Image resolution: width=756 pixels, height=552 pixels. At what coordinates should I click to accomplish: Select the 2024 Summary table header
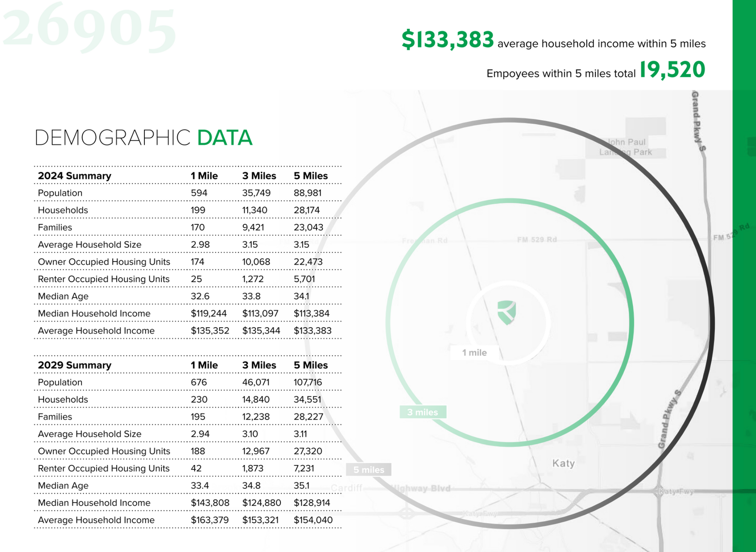[74, 176]
